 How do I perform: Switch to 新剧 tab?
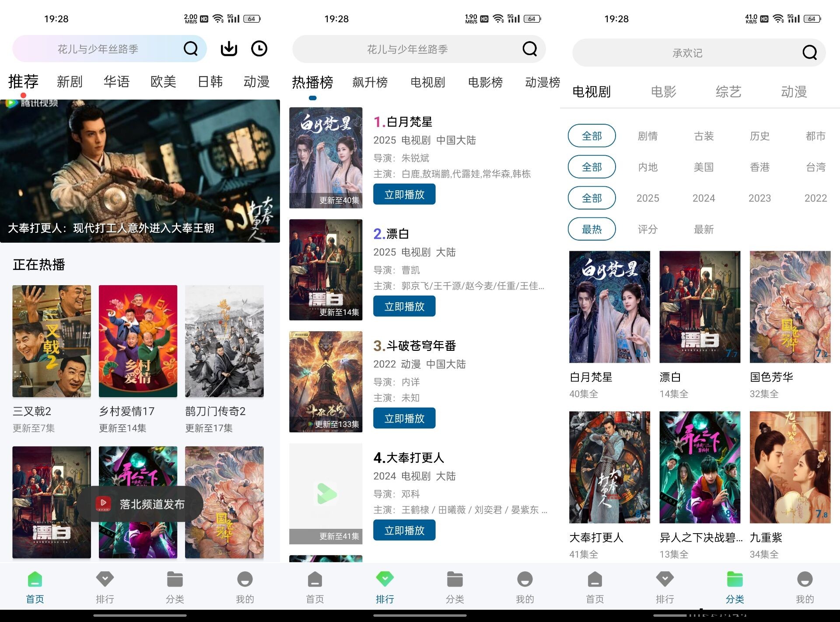click(x=70, y=82)
